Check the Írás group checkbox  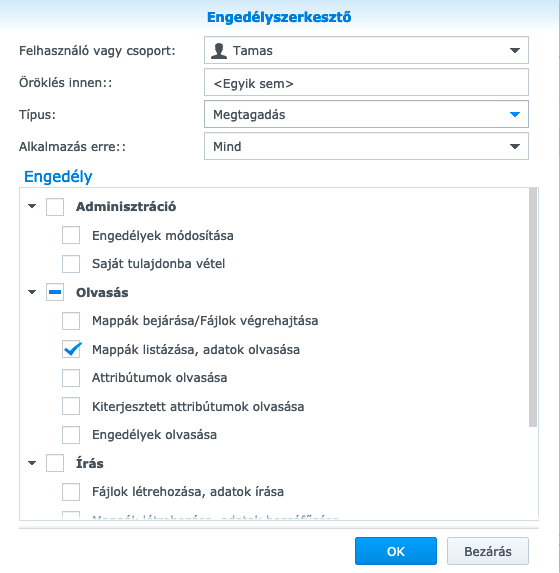click(x=55, y=463)
